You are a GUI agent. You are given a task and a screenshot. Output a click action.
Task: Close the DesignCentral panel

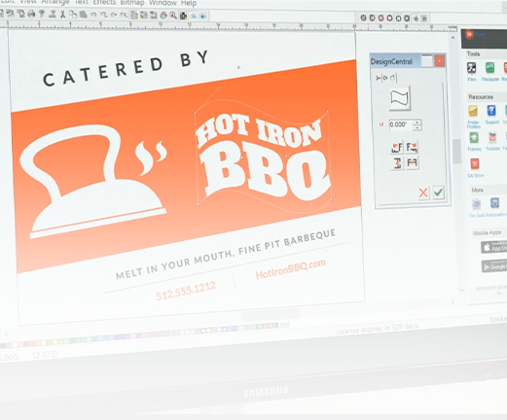click(440, 61)
